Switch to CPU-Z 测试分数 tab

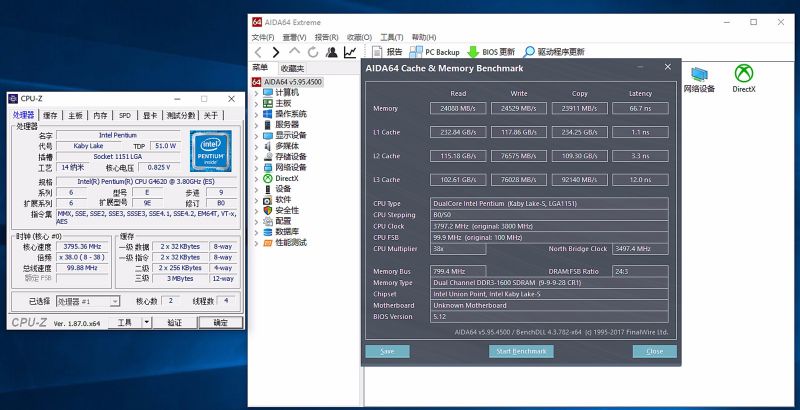tap(181, 116)
